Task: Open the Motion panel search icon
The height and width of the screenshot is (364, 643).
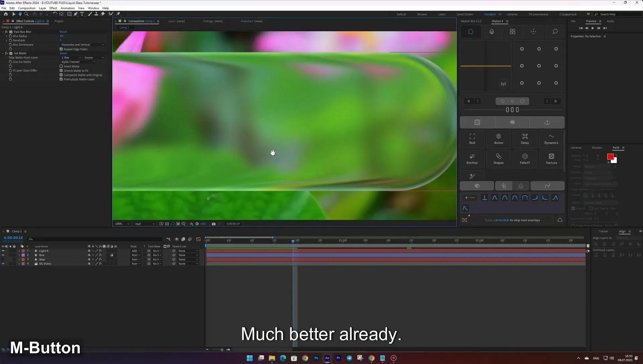Action: coord(555,31)
